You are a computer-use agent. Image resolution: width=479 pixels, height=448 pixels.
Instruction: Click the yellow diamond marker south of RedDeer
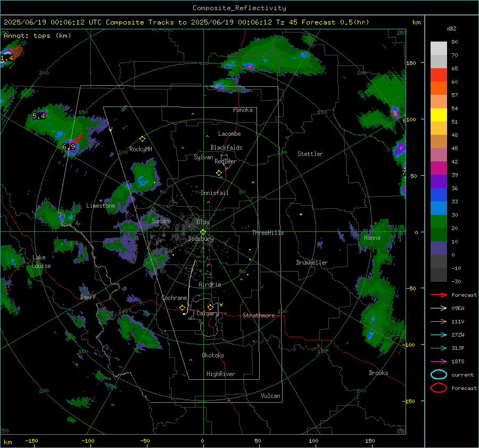[x=219, y=173]
